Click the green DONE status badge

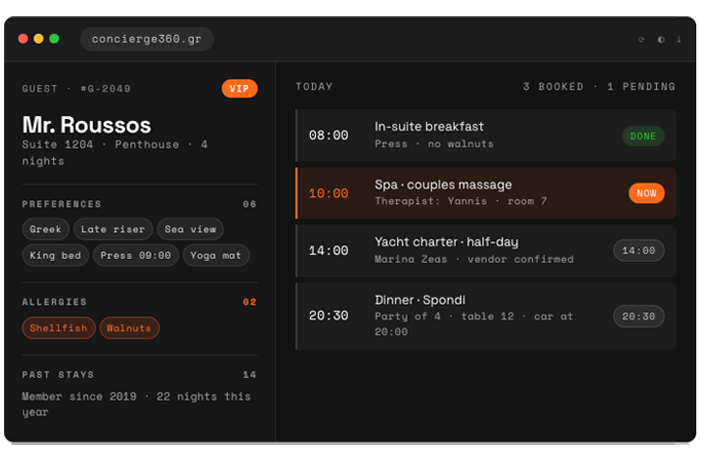[x=643, y=136]
